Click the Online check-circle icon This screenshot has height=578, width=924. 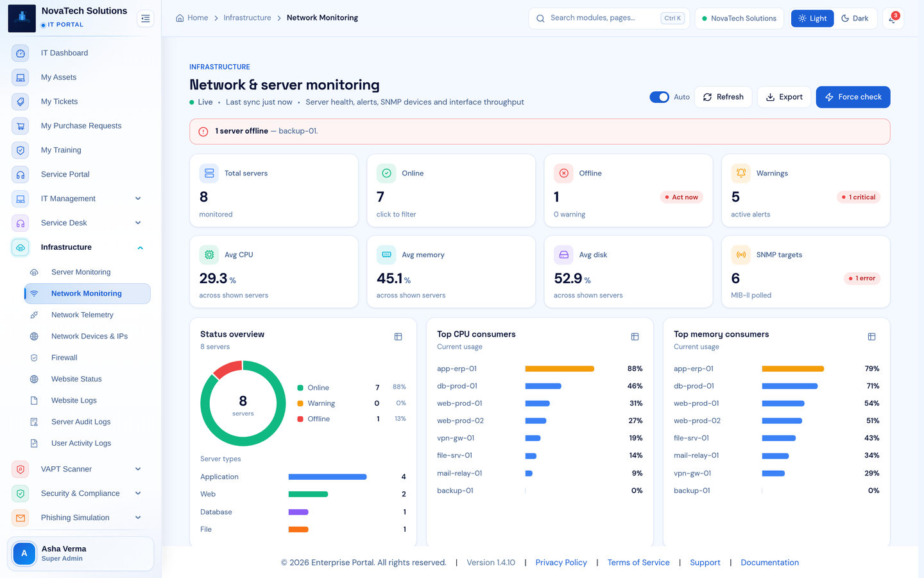pyautogui.click(x=386, y=173)
